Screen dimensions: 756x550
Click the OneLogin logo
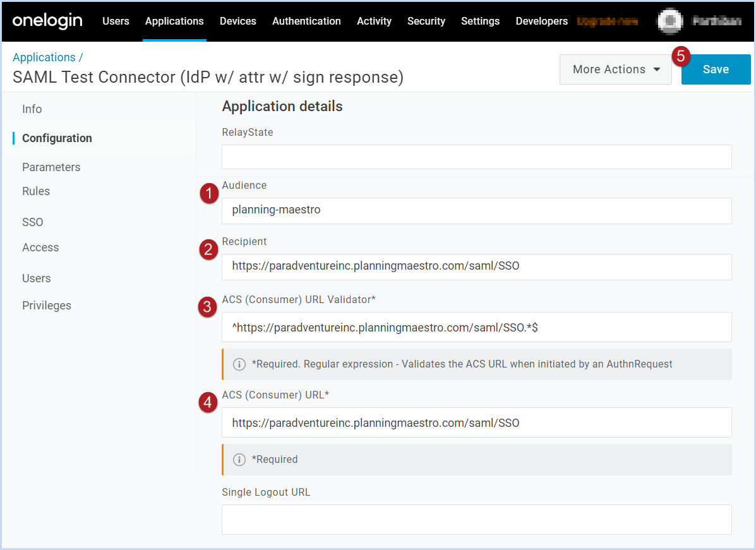47,21
